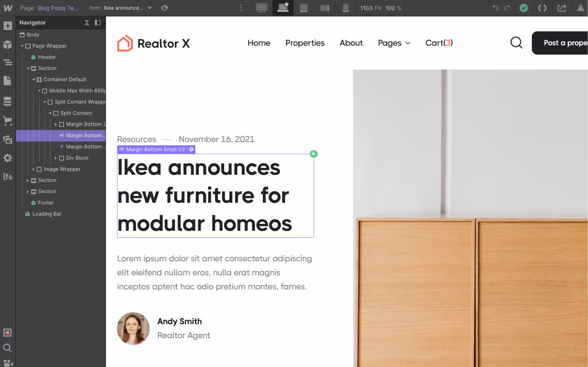Click the Properties nav link
Screen dimensions: 588x367
[305, 43]
